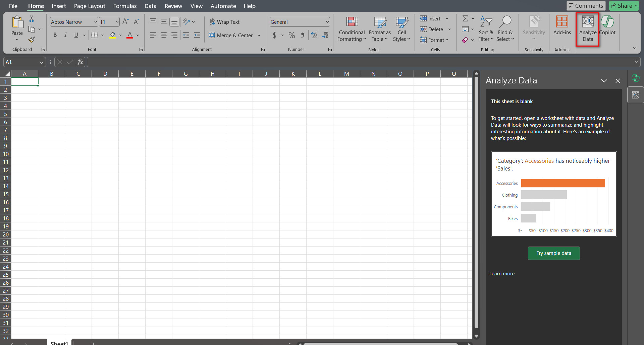The width and height of the screenshot is (644, 345).
Task: Expand the General number format dropdown
Action: 327,22
